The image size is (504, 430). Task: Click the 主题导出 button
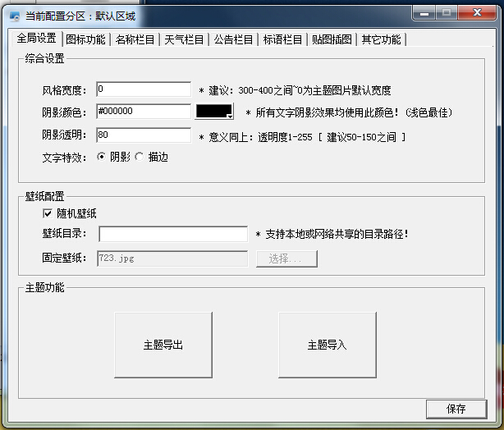click(x=163, y=345)
